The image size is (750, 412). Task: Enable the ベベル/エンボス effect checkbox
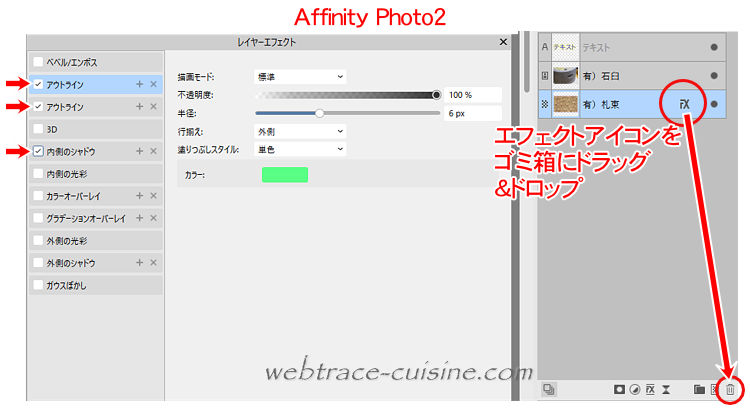coord(38,62)
